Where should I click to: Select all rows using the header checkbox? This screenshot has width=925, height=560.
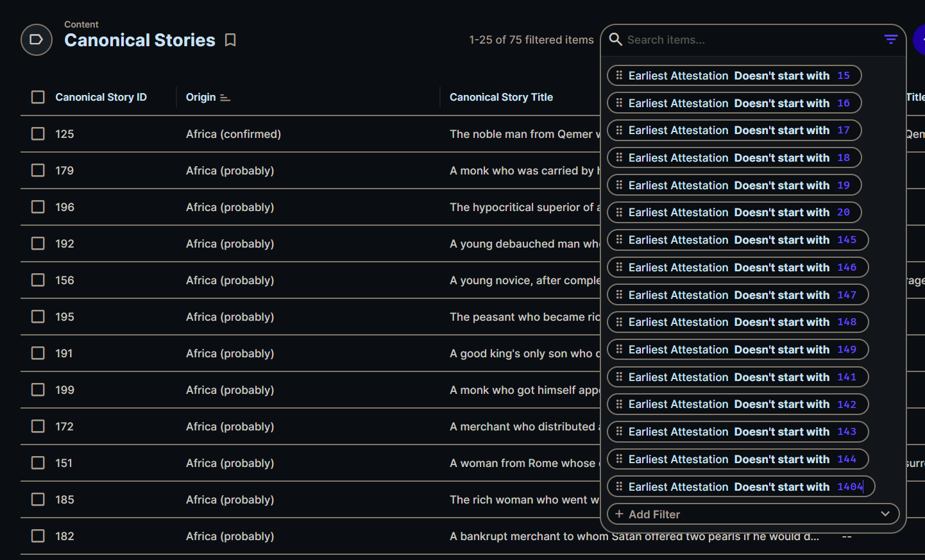(x=37, y=97)
